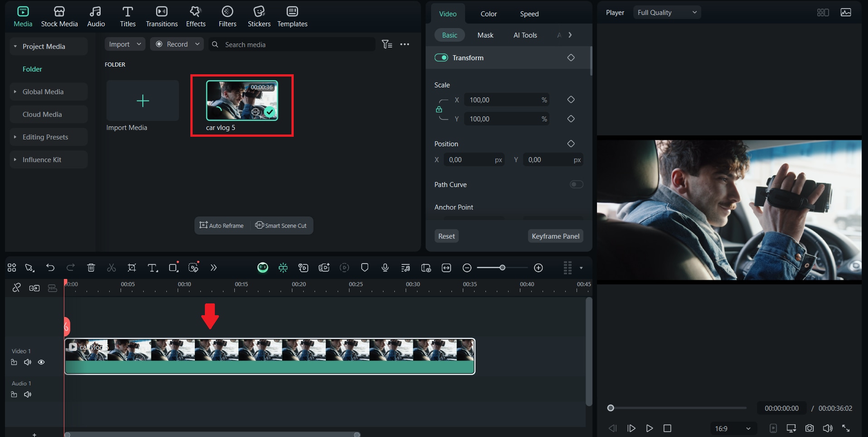
Task: Lock the Audio 1 track
Action: click(x=14, y=394)
